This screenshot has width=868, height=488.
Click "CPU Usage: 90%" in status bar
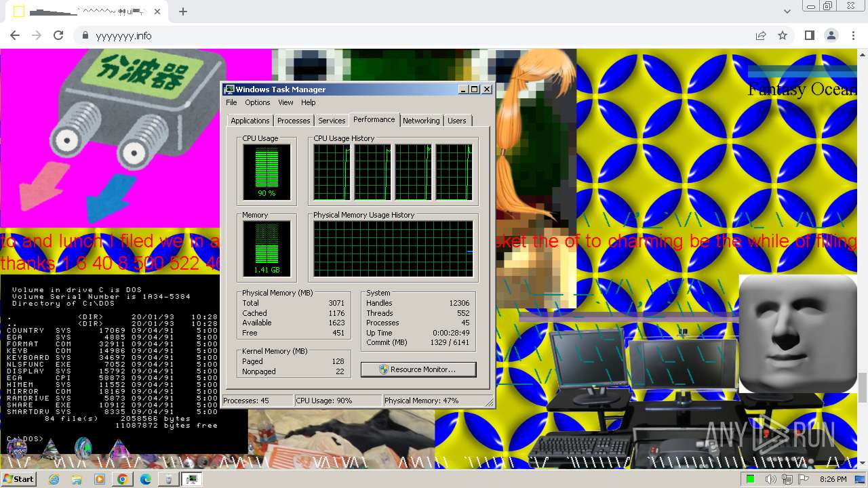click(338, 401)
